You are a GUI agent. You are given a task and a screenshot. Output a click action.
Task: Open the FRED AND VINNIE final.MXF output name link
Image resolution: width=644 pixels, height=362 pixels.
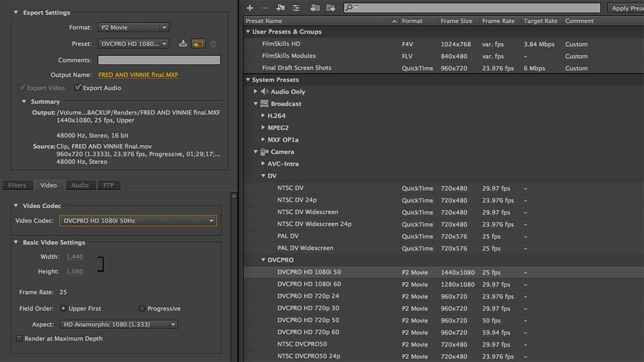138,75
